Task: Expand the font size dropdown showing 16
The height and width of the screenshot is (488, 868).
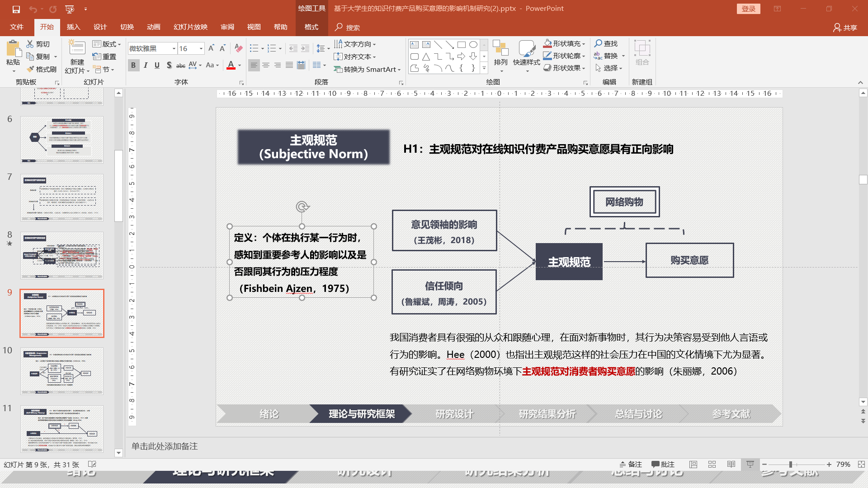Action: pyautogui.click(x=201, y=48)
